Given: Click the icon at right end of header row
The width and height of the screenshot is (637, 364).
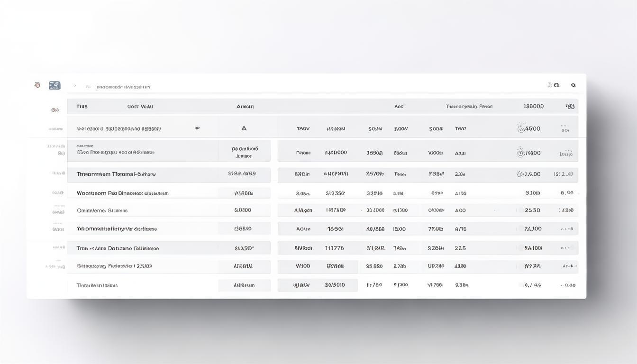Looking at the screenshot, I should [570, 107].
